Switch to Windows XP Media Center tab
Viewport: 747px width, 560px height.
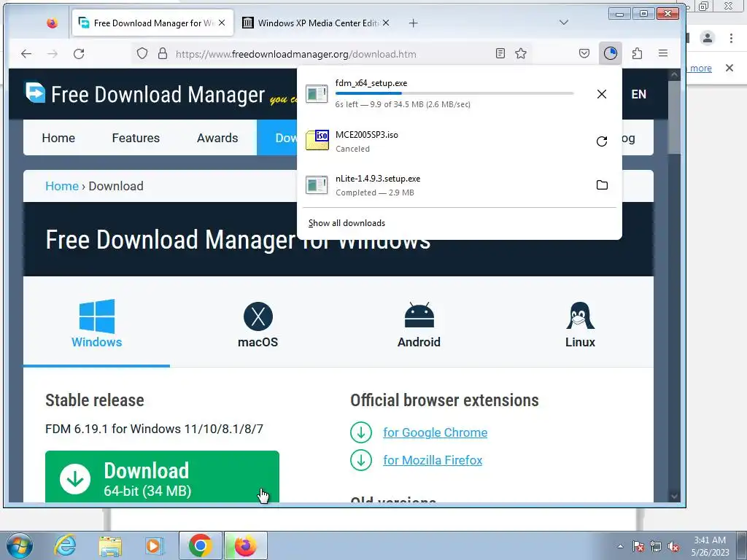click(x=315, y=23)
